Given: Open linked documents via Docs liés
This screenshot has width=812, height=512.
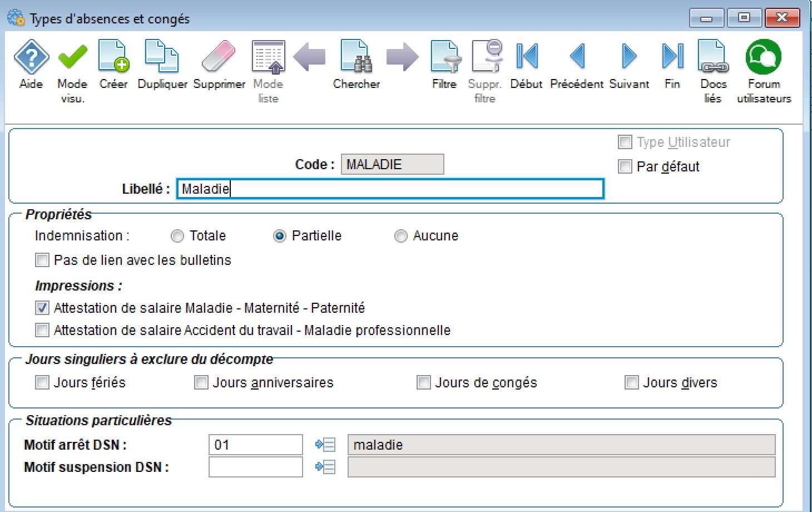Looking at the screenshot, I should point(714,57).
